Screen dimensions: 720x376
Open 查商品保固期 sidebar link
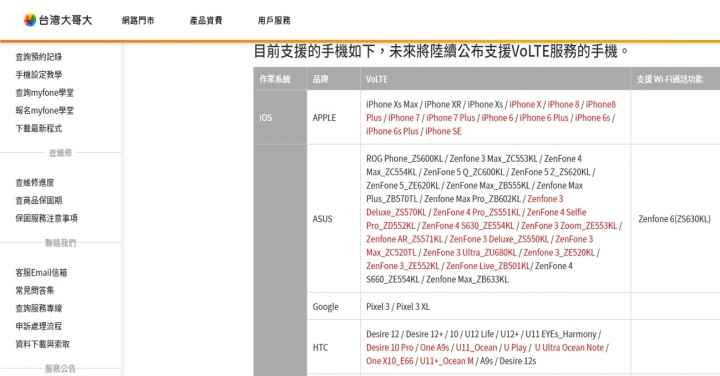pos(39,201)
